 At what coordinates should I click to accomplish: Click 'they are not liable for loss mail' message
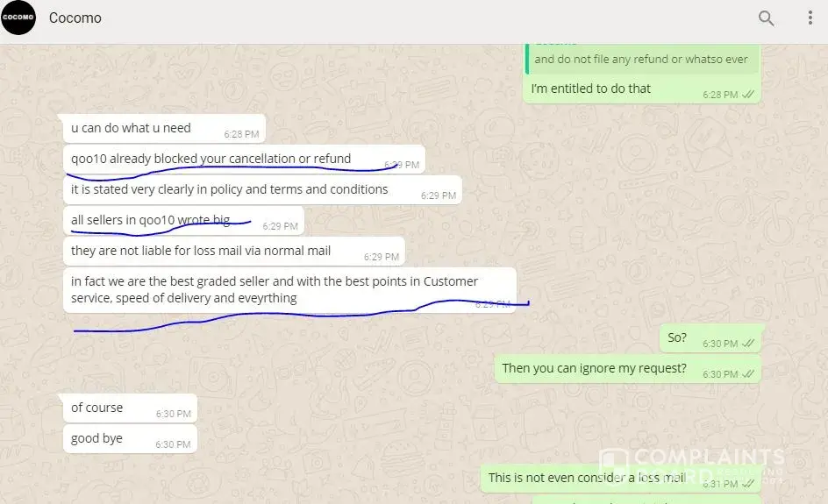click(234, 251)
